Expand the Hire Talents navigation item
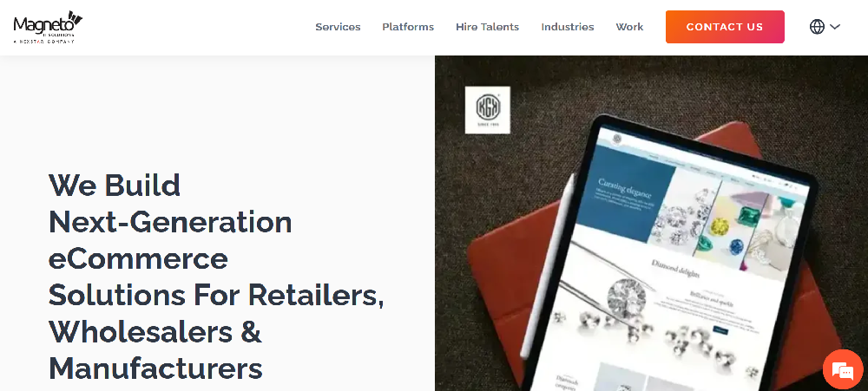The width and height of the screenshot is (868, 391). (487, 27)
